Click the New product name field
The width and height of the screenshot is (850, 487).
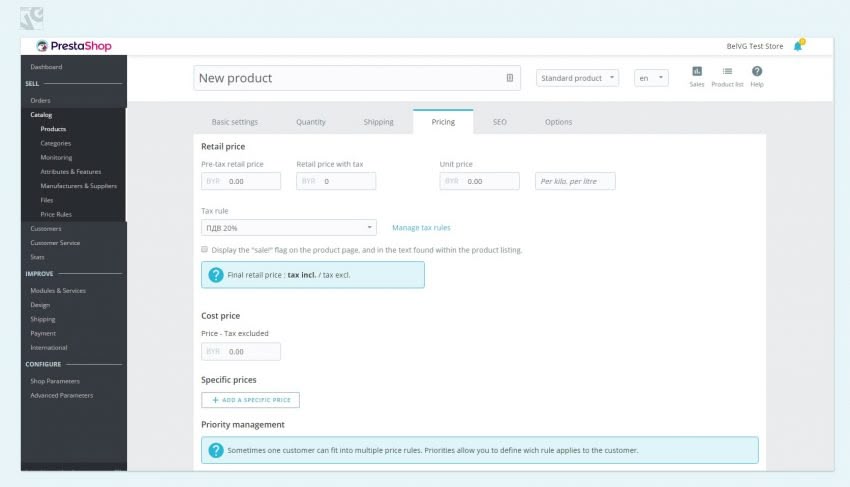[357, 78]
